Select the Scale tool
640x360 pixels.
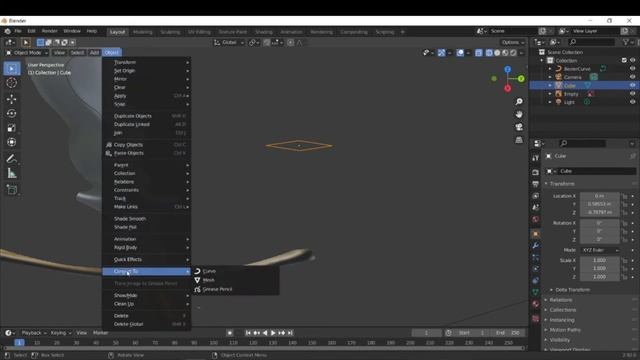coord(11,128)
